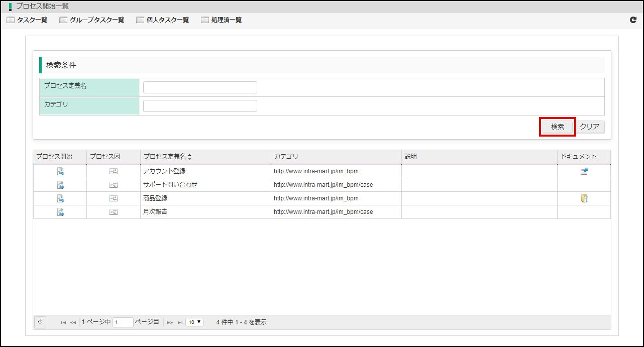The width and height of the screenshot is (644, 347).
Task: Open the rows-per-page dropdown showing 10
Action: click(x=194, y=322)
